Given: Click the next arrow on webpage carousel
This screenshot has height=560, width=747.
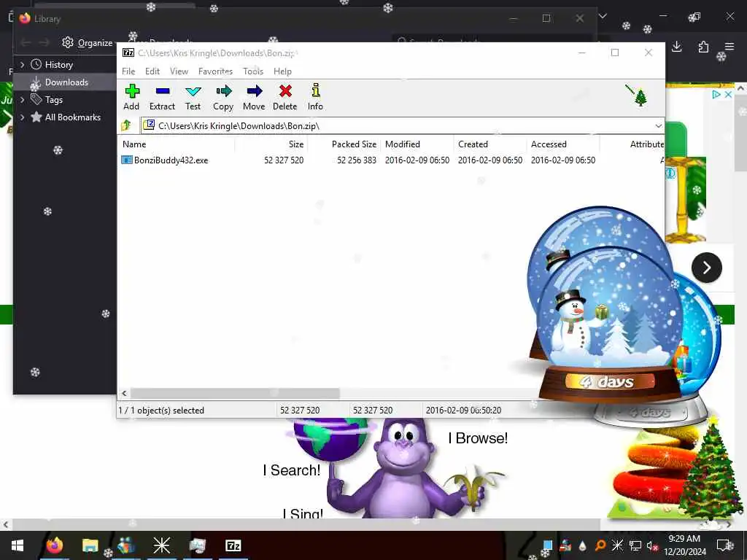Looking at the screenshot, I should coord(706,268).
